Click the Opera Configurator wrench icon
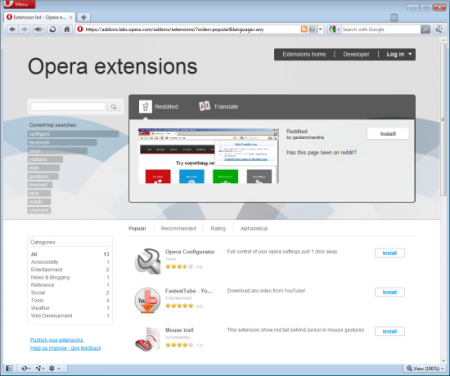Screen dimensions: 450x376 pyautogui.click(x=148, y=261)
